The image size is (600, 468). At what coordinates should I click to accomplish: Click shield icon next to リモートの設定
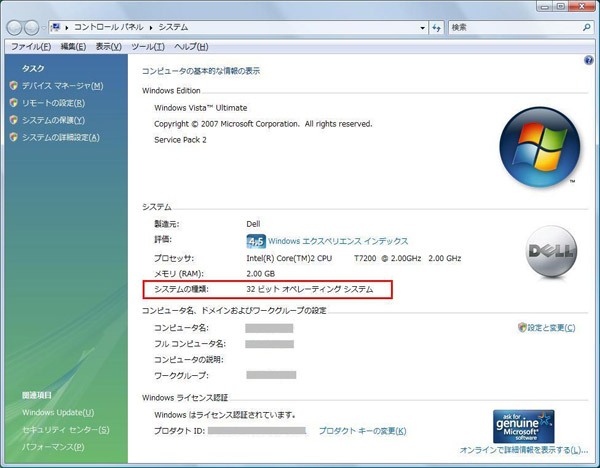(14, 103)
